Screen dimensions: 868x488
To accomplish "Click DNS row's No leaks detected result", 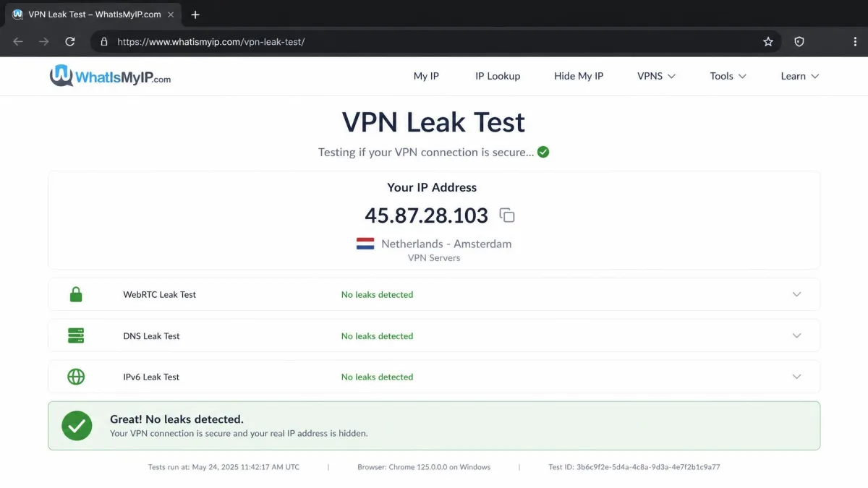I will point(377,336).
